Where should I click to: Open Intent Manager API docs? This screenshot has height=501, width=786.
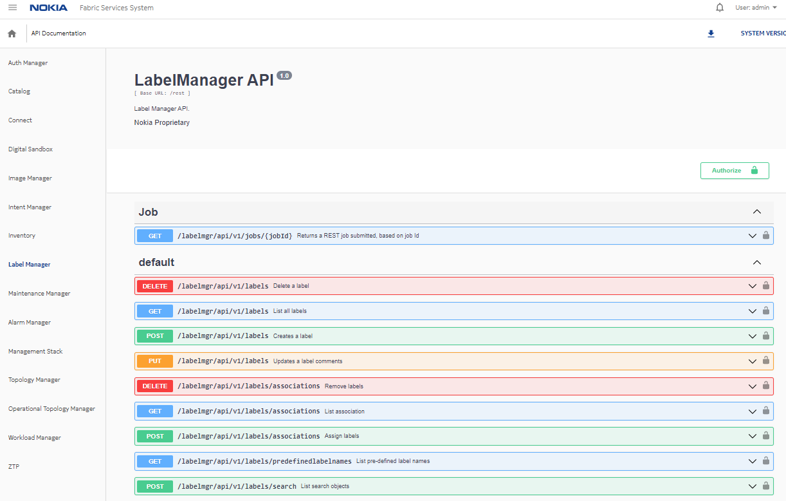pyautogui.click(x=30, y=207)
